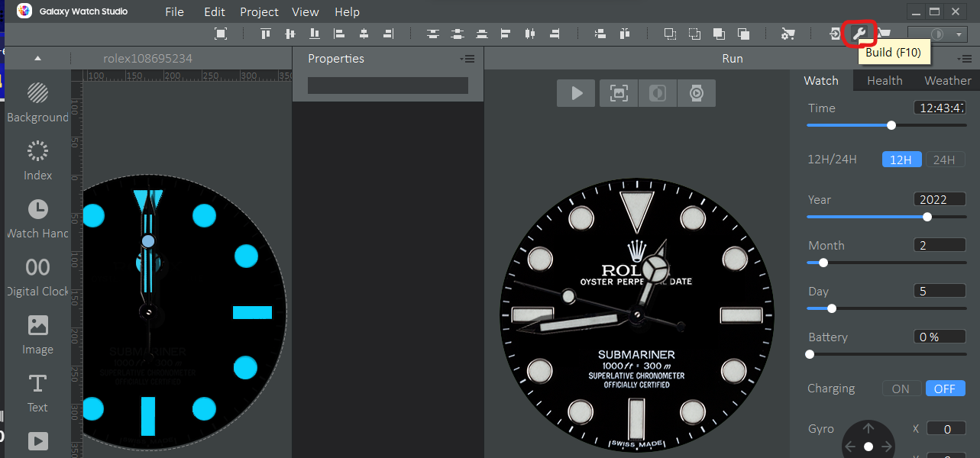Viewport: 980px width, 458px height.
Task: Distribute objects by left edges
Action: [x=506, y=34]
